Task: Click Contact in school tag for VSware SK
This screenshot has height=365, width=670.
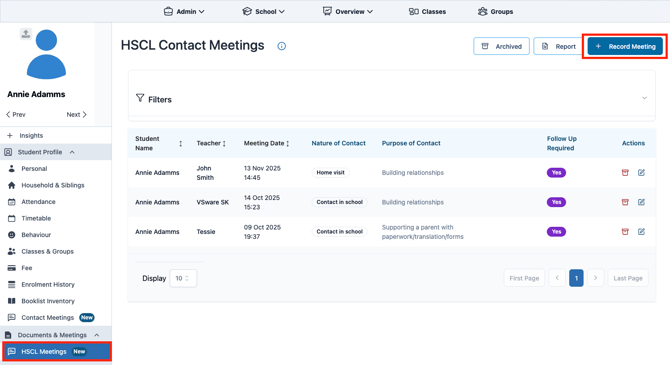Action: (x=339, y=202)
